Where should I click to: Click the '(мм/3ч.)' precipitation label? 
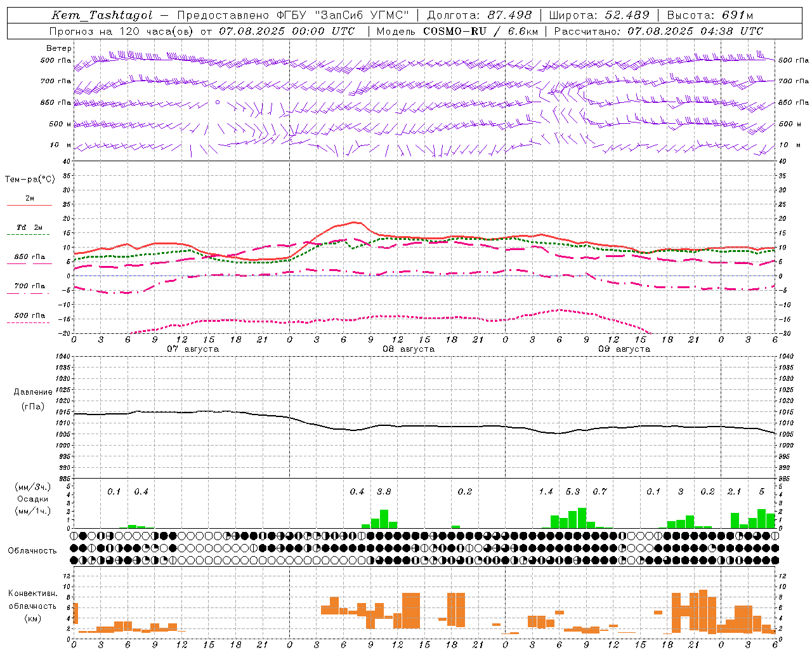coord(33,487)
